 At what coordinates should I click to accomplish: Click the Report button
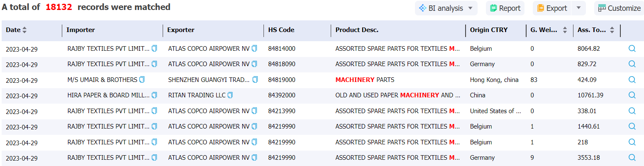coord(505,8)
